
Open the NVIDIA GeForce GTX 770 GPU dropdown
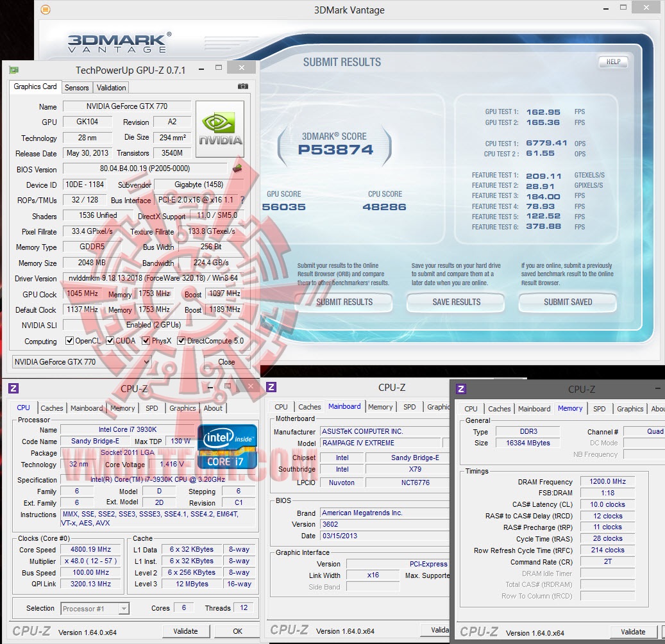(82, 362)
